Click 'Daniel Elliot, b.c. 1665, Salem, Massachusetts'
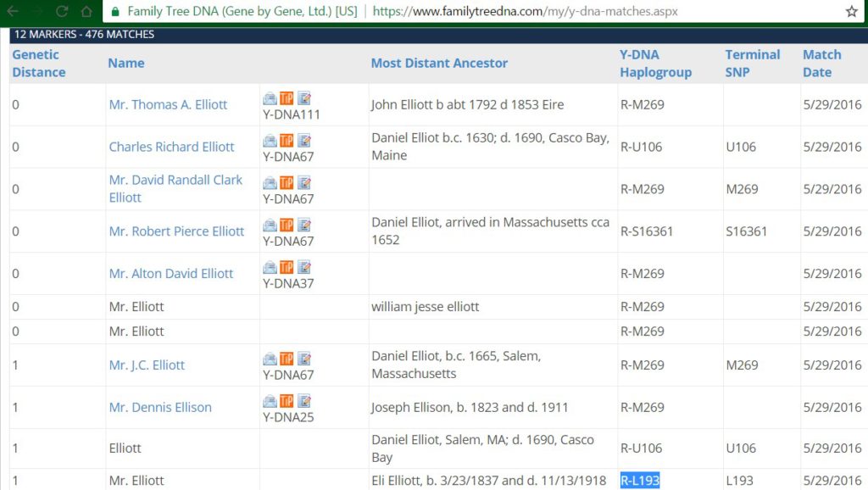Screen dimensions: 868x490 click(x=456, y=365)
